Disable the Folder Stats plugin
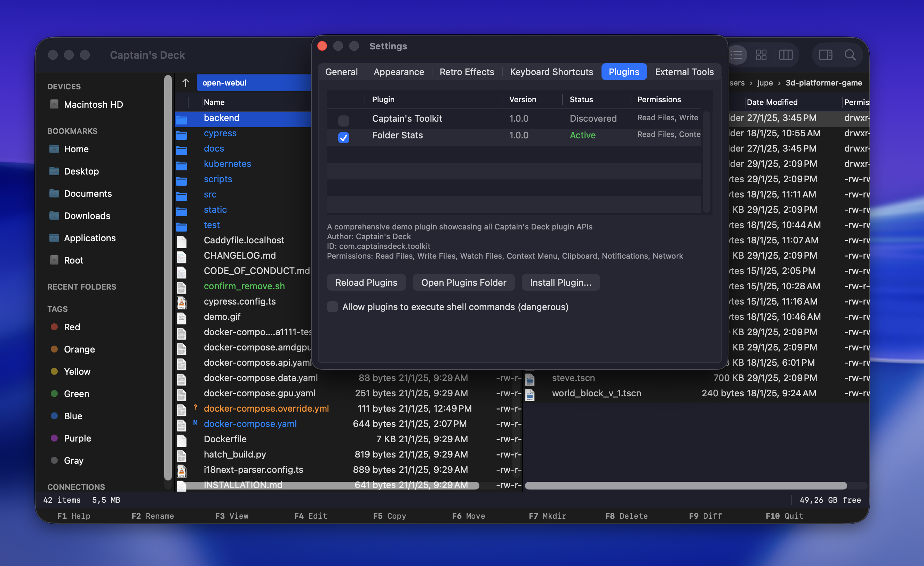Screen dimensions: 924x566 343,138
